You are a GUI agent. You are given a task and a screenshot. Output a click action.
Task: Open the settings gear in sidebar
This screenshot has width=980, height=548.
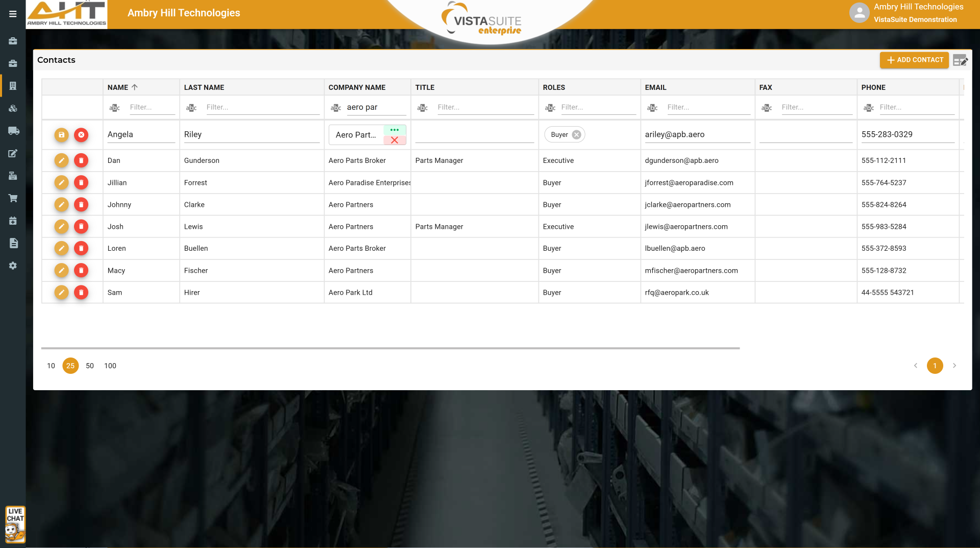tap(13, 266)
